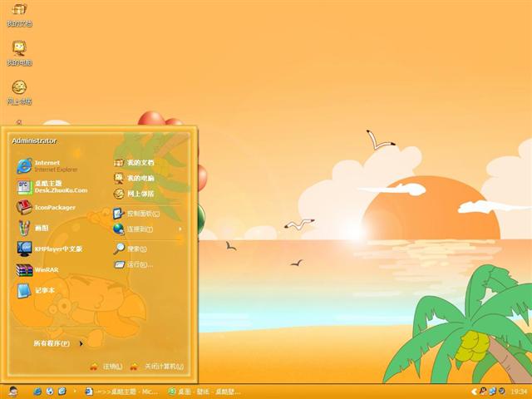Screen dimensions: 532x399
Task: Click the 注销(L) log off button
Action: pos(106,367)
